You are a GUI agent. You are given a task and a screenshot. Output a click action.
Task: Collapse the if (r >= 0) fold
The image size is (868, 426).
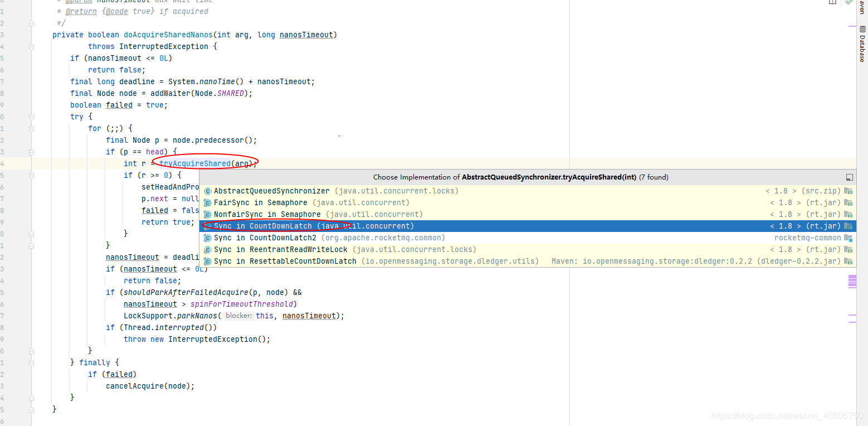click(32, 176)
